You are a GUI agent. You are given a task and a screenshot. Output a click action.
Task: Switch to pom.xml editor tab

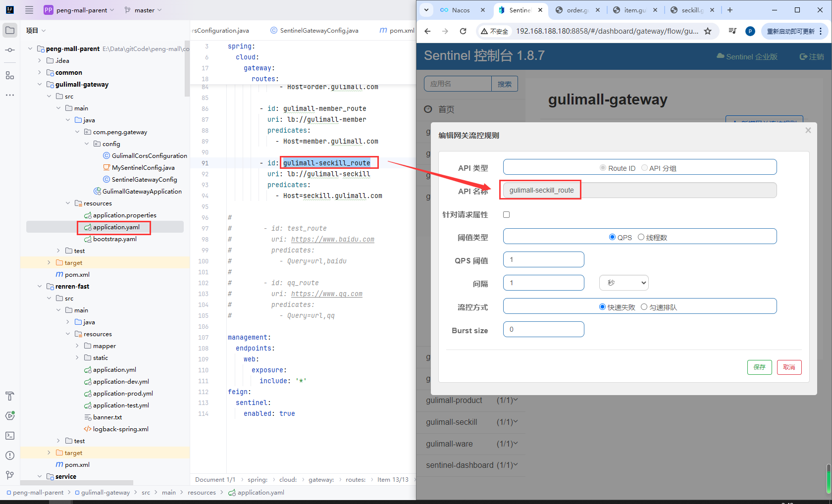397,30
